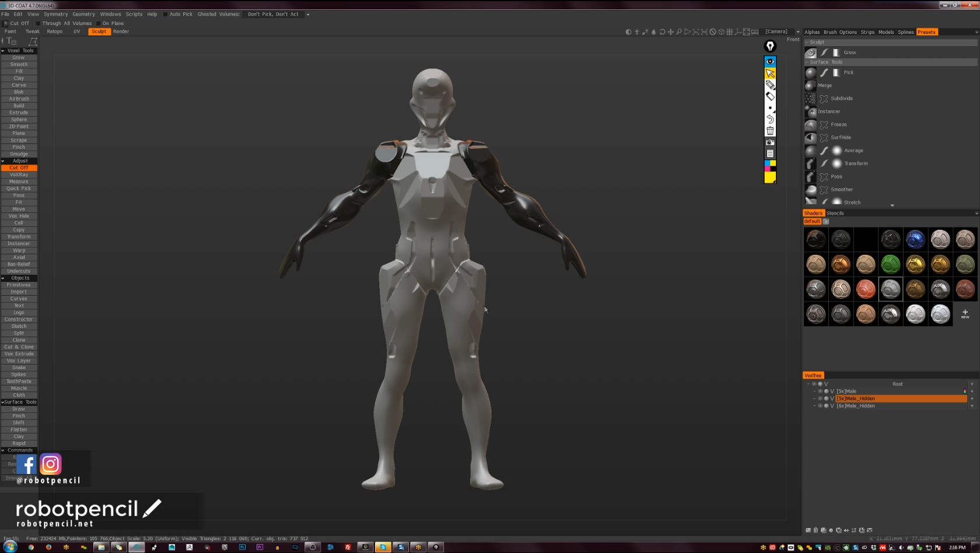
Task: Toggle visibility eye of [6x]Male_Hidden layer
Action: 820,406
